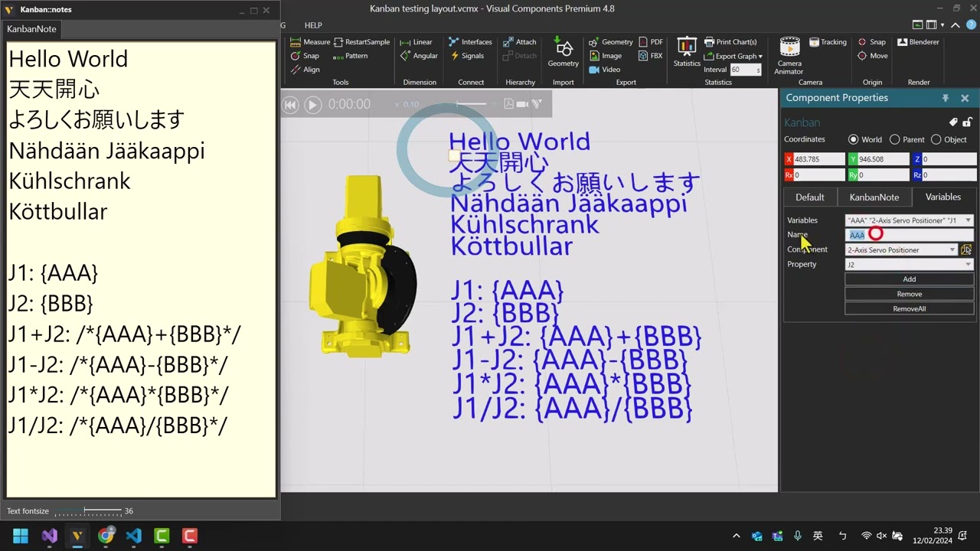Screen dimensions: 980x551
Task: Pin the Component Properties panel
Action: (946, 98)
